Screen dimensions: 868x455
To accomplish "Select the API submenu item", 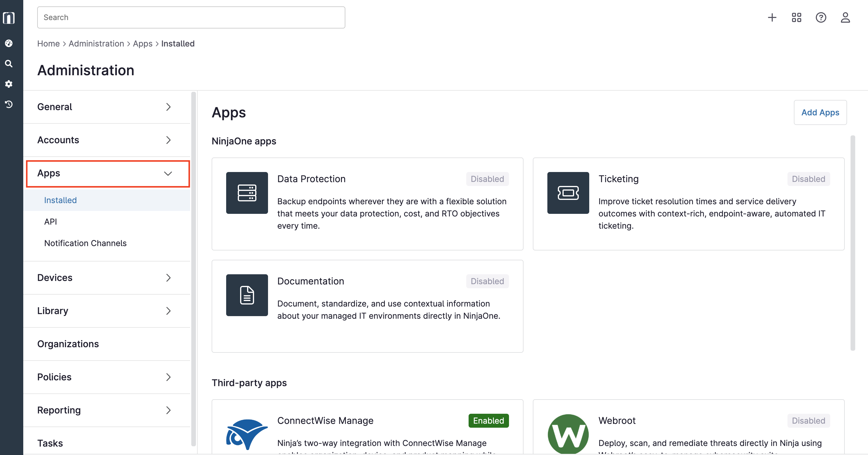I will point(51,222).
